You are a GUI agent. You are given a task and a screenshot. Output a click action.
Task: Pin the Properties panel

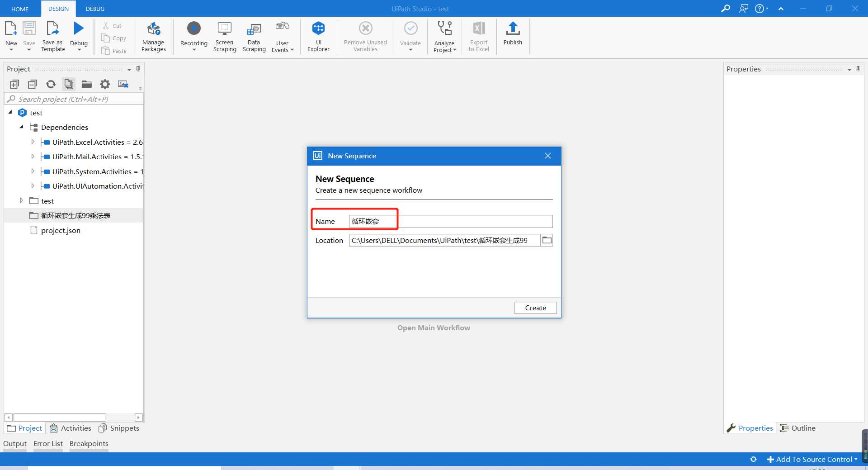(858, 69)
